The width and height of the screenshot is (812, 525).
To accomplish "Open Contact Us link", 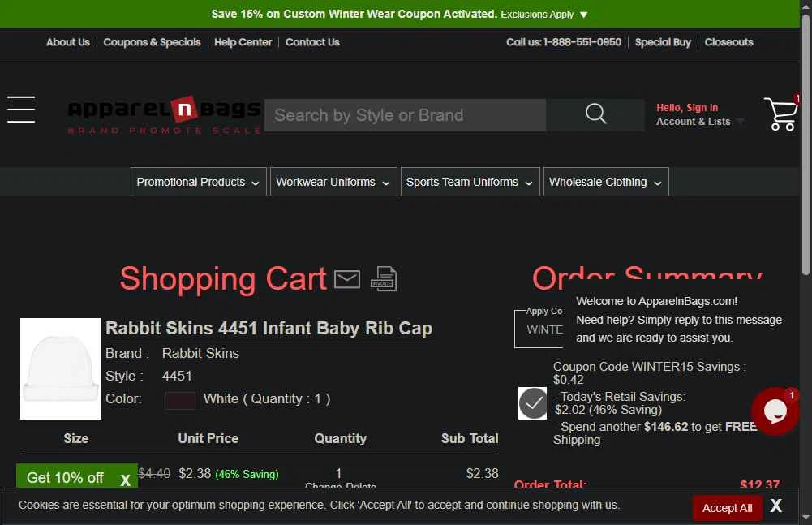I will click(x=312, y=42).
